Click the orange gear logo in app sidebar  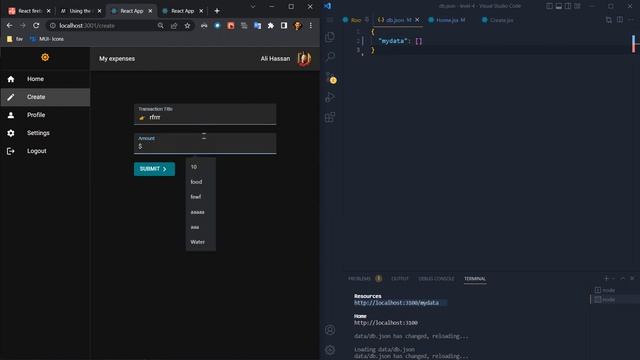click(x=45, y=58)
